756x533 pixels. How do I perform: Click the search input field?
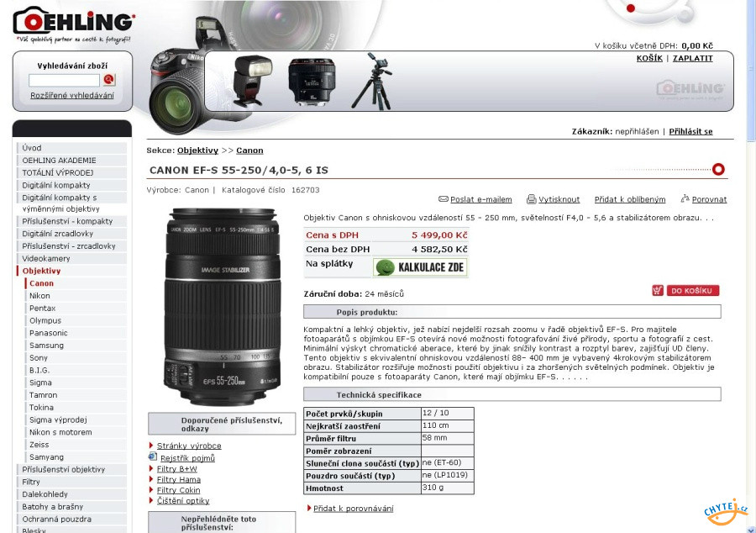click(64, 80)
